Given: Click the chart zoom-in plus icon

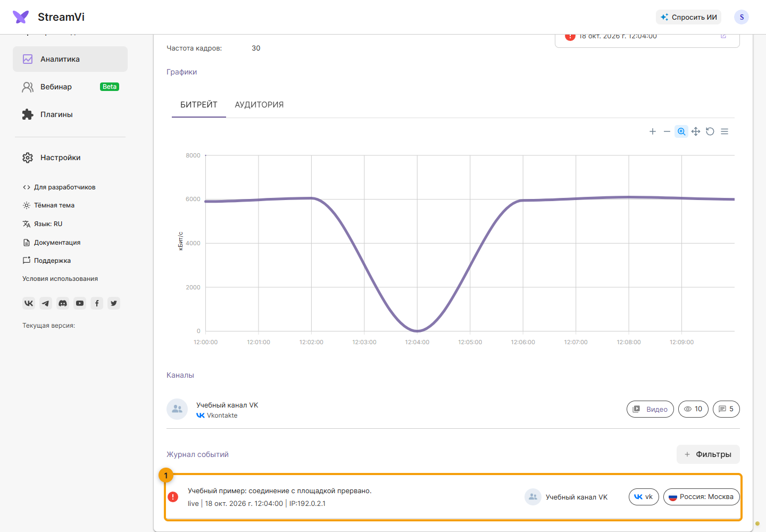Looking at the screenshot, I should point(653,131).
